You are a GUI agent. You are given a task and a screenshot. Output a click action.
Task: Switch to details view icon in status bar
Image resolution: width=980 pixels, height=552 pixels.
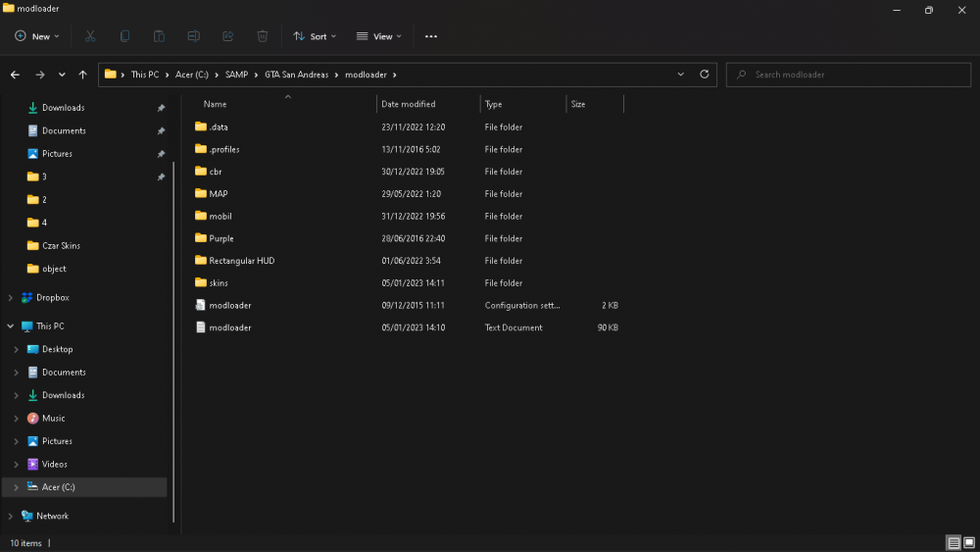pos(954,542)
